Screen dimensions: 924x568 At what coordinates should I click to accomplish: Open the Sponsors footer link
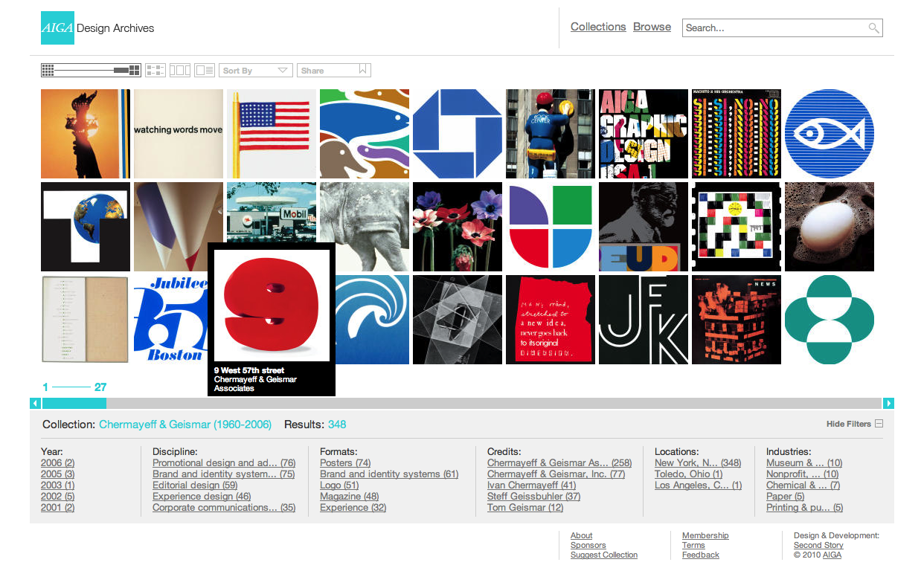(x=588, y=546)
